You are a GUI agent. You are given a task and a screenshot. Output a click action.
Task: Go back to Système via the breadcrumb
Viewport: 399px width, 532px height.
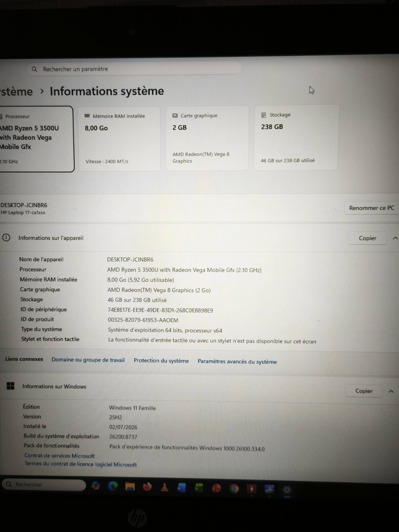[x=16, y=92]
